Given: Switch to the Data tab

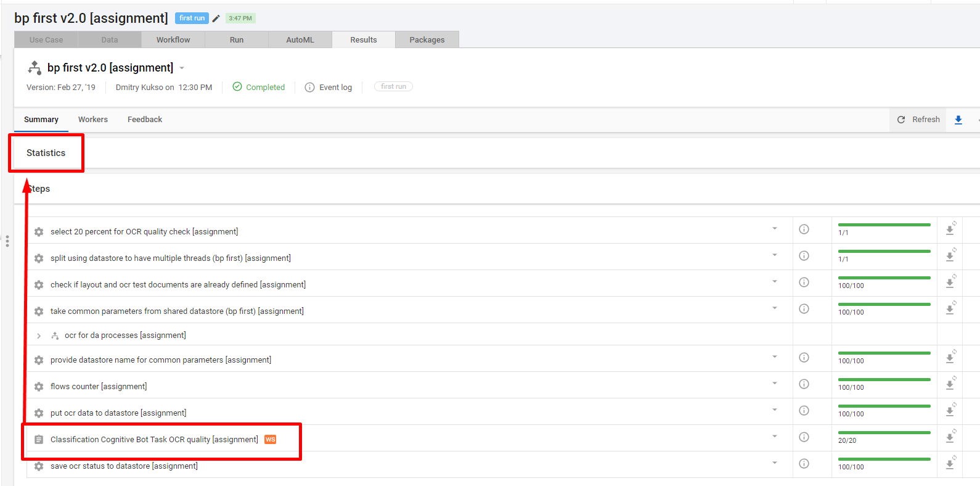Looking at the screenshot, I should 110,39.
